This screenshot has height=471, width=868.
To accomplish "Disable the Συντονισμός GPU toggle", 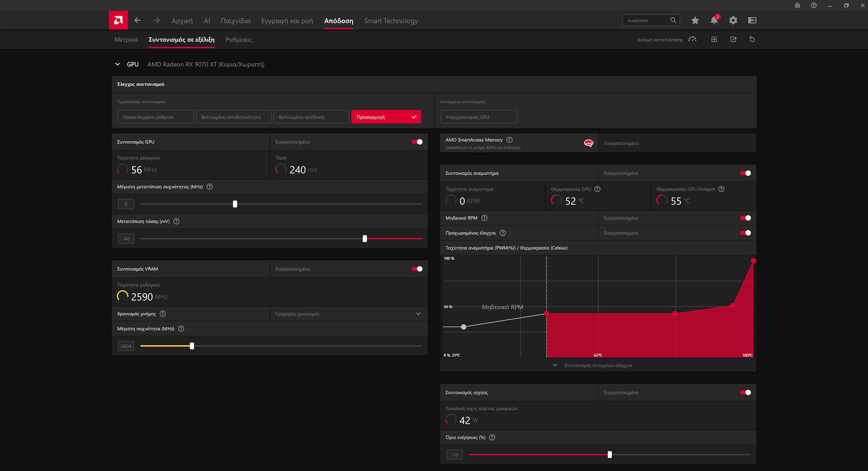I will [x=417, y=142].
